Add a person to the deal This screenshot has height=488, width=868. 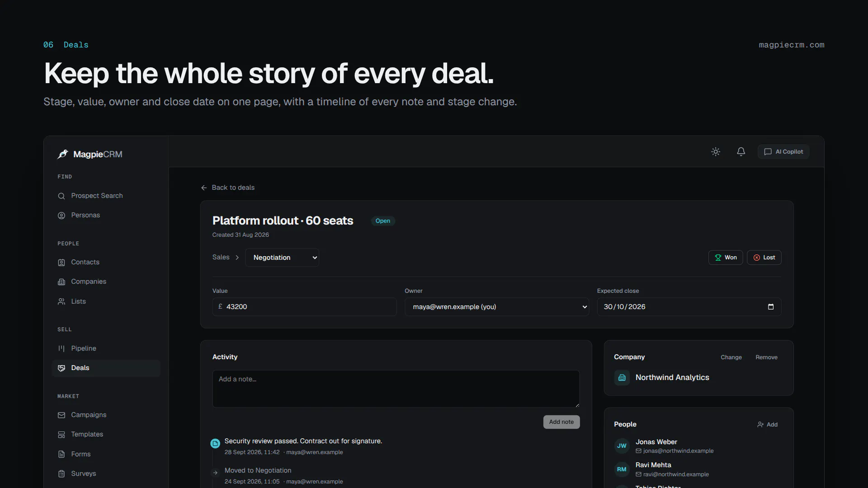pyautogui.click(x=767, y=425)
